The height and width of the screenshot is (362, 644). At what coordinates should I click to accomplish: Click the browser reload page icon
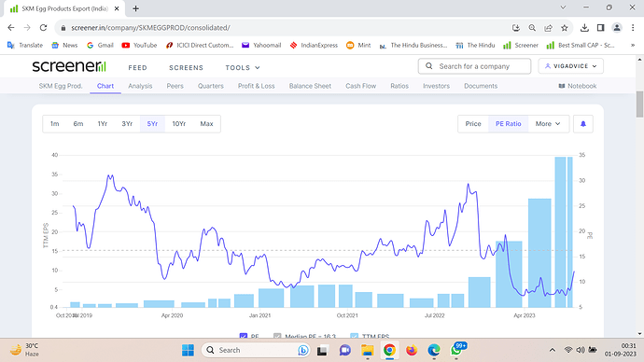point(43,28)
